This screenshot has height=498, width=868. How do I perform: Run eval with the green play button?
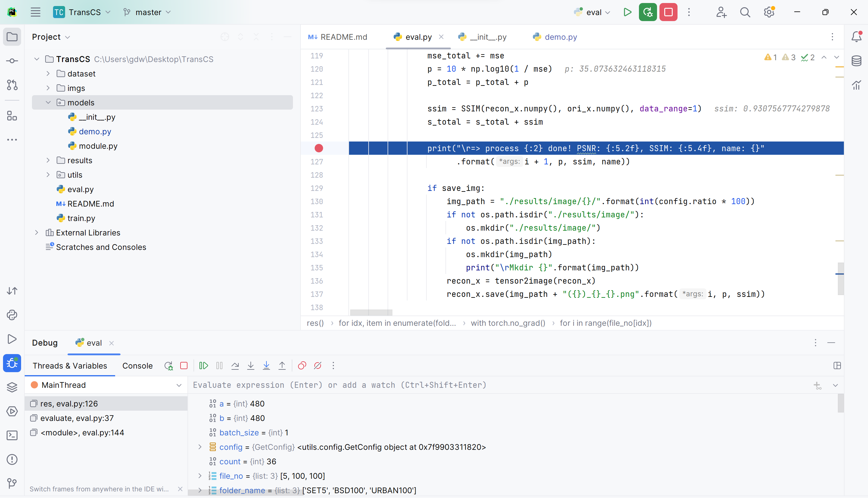[627, 12]
